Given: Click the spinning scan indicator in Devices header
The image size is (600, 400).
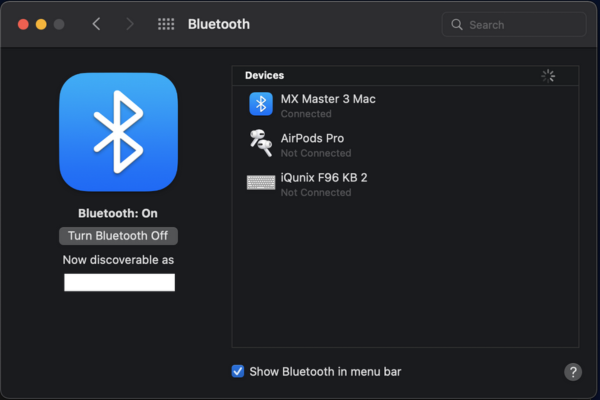Looking at the screenshot, I should tap(548, 76).
